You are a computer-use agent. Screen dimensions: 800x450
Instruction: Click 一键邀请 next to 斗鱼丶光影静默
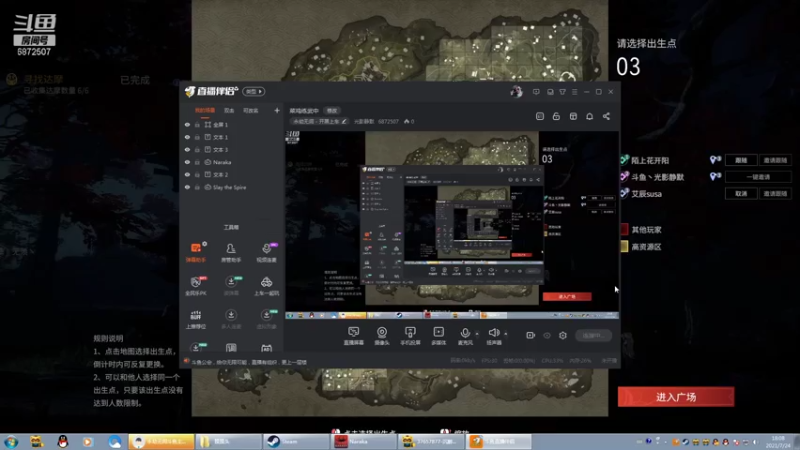click(x=758, y=177)
